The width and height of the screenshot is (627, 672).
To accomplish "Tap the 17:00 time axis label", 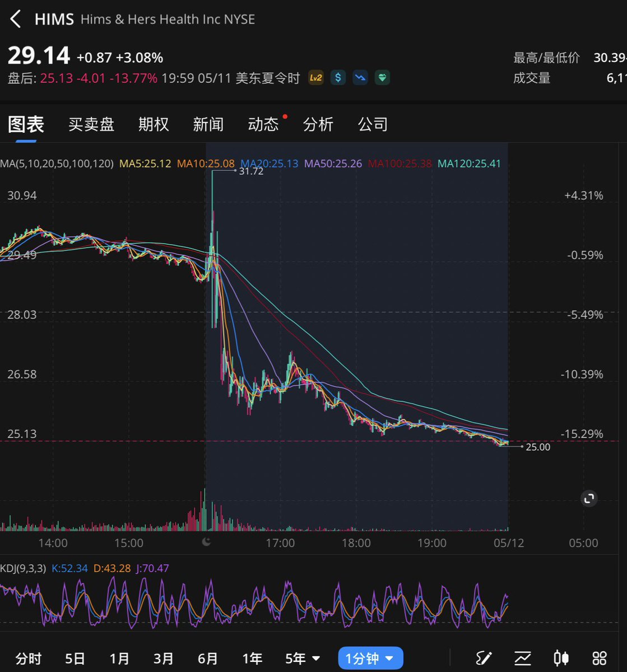I will point(280,543).
